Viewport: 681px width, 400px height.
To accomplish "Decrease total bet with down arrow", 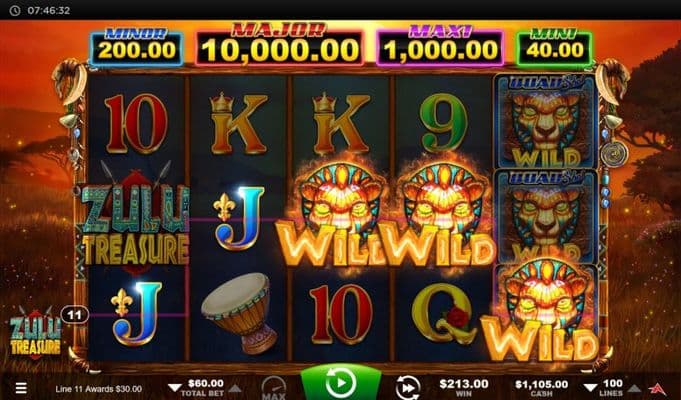I will (x=175, y=387).
